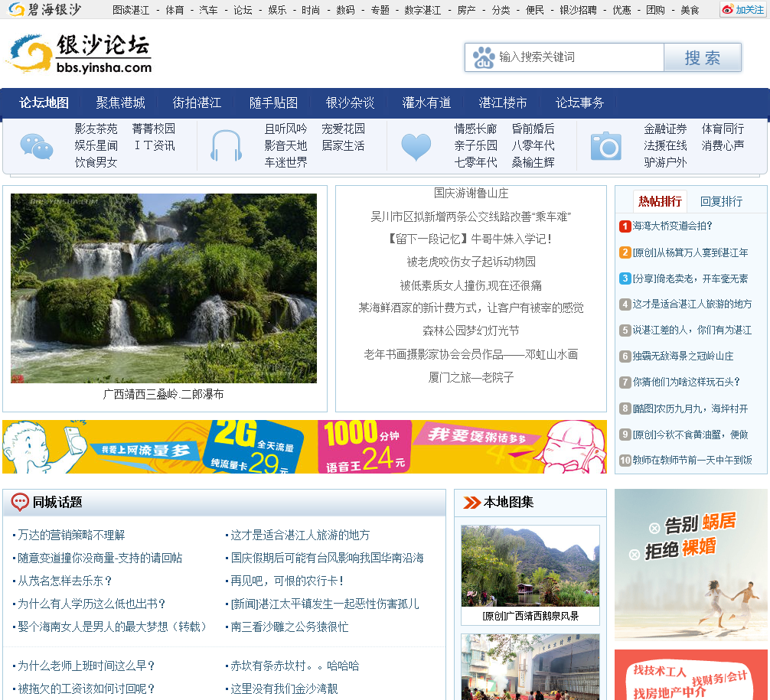
Task: Click the 碧海银沙 logo in top bar
Action: click(x=45, y=9)
